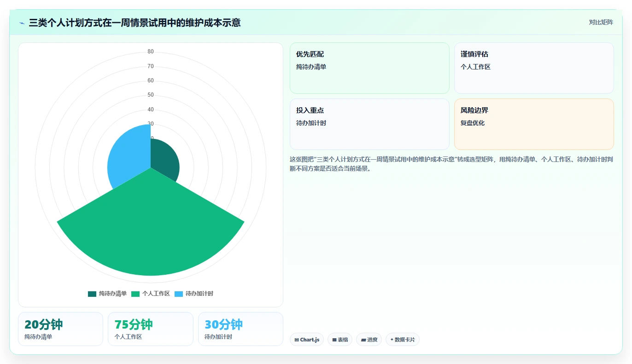
Task: Toggle the 纯待办清单 legend color swatch
Action: [x=92, y=294]
